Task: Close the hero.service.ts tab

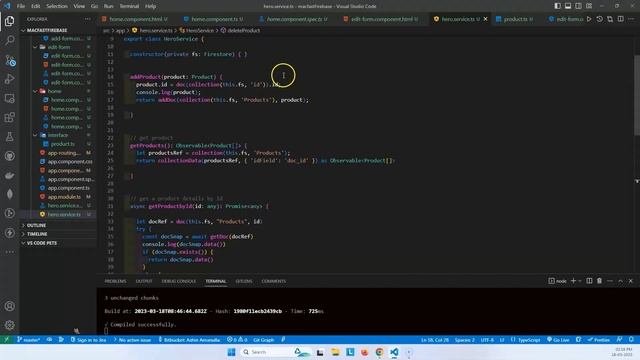Action: coord(485,19)
